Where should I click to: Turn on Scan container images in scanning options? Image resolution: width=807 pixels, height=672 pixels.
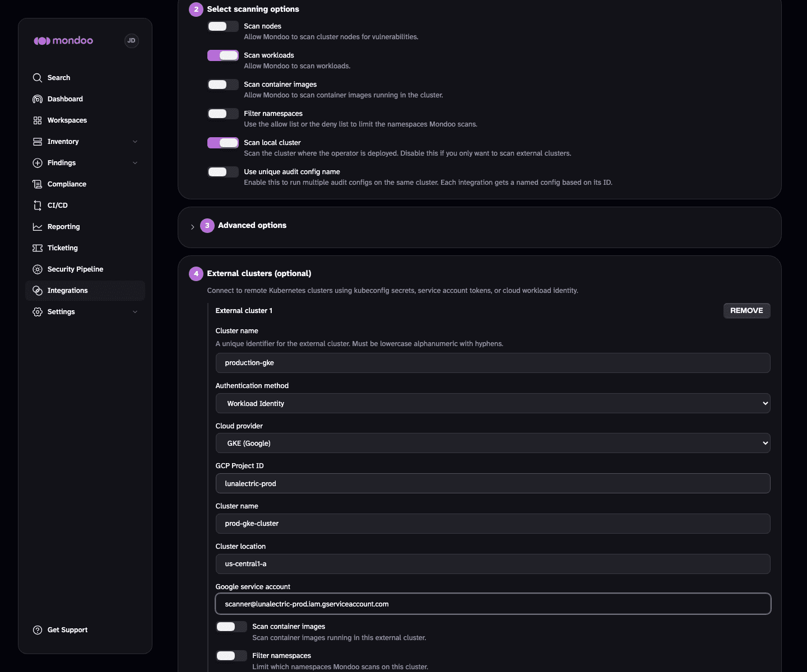[x=223, y=85]
